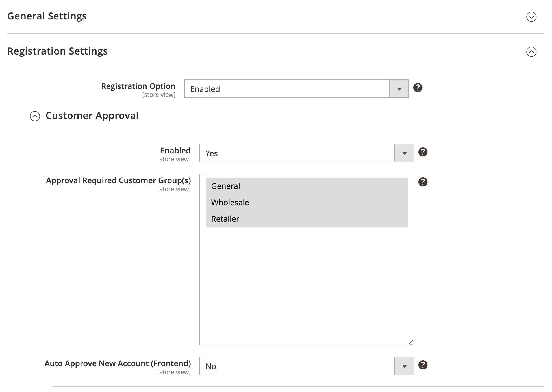Click help icon beside Approval Required Customer Groups
552x392 pixels.
coord(423,182)
